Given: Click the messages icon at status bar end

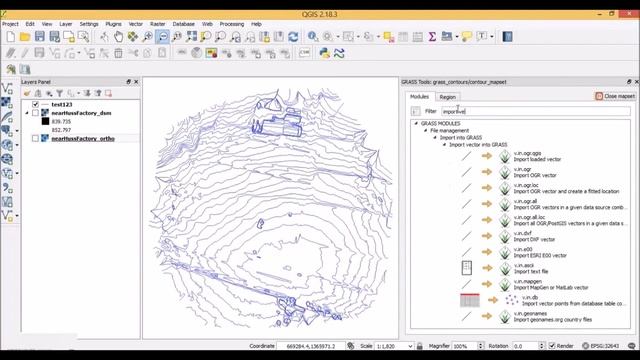Looking at the screenshot, I should pyautogui.click(x=632, y=346).
